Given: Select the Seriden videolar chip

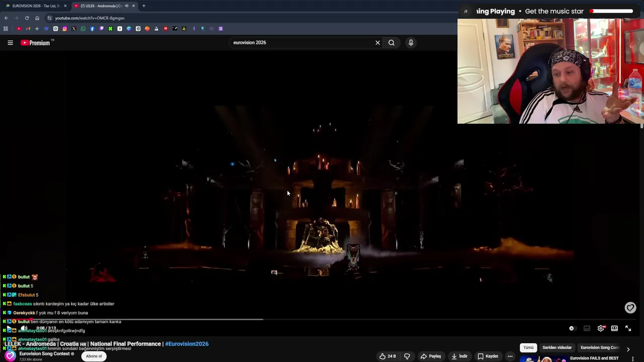Looking at the screenshot, I should [557, 347].
